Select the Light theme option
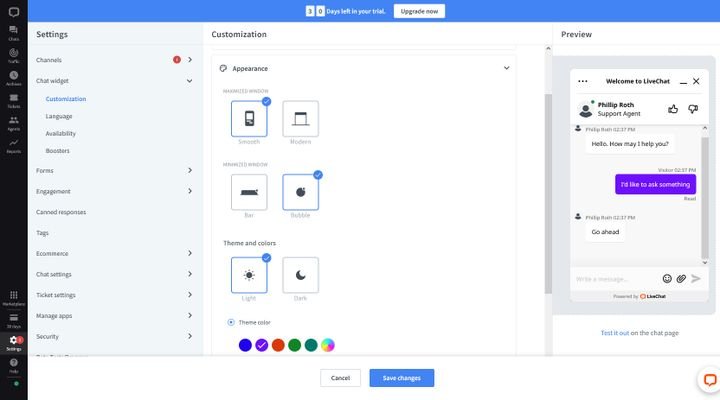This screenshot has height=400, width=720. (x=249, y=275)
